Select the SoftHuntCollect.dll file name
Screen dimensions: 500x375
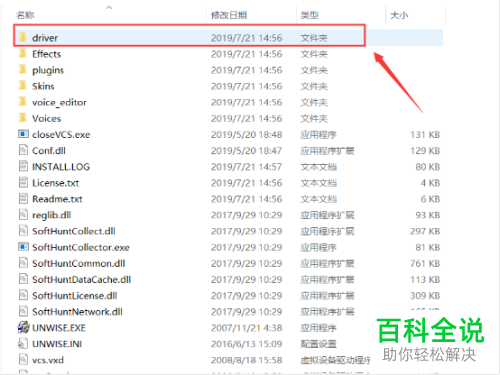click(74, 231)
